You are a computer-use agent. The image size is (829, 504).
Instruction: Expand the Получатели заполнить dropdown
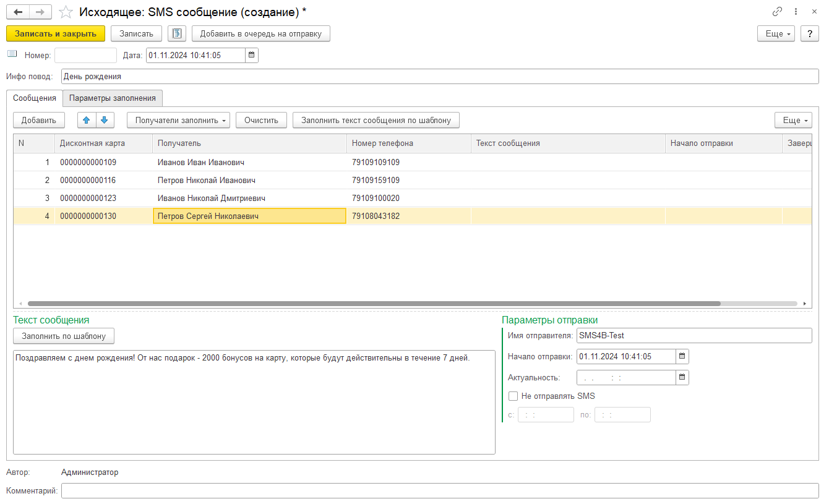coord(178,120)
